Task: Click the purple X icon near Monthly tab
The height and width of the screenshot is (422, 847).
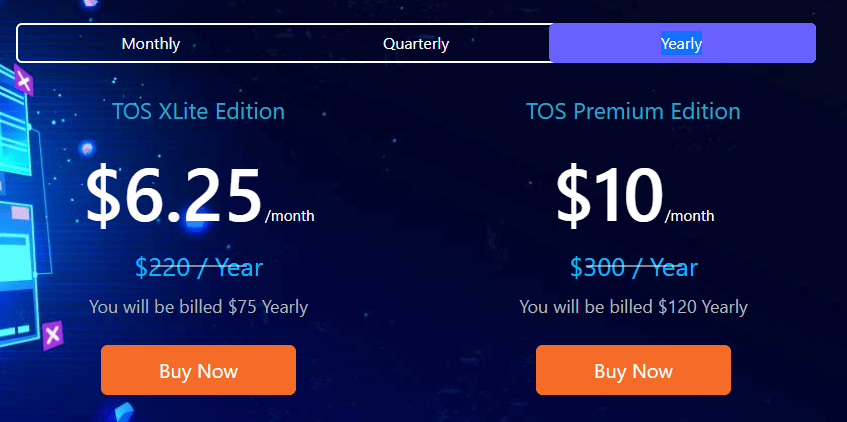Action: (23, 82)
